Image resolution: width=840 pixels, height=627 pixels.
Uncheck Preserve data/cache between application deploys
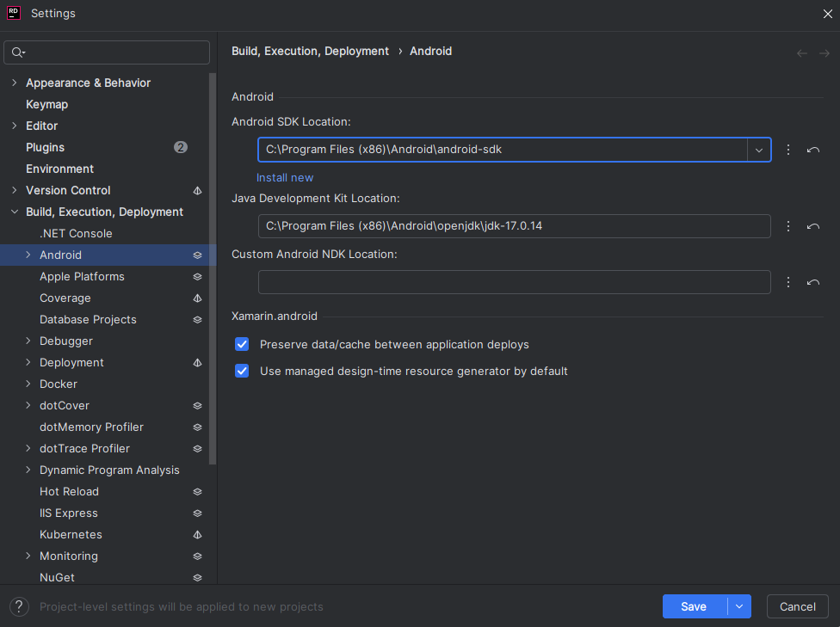coord(242,344)
